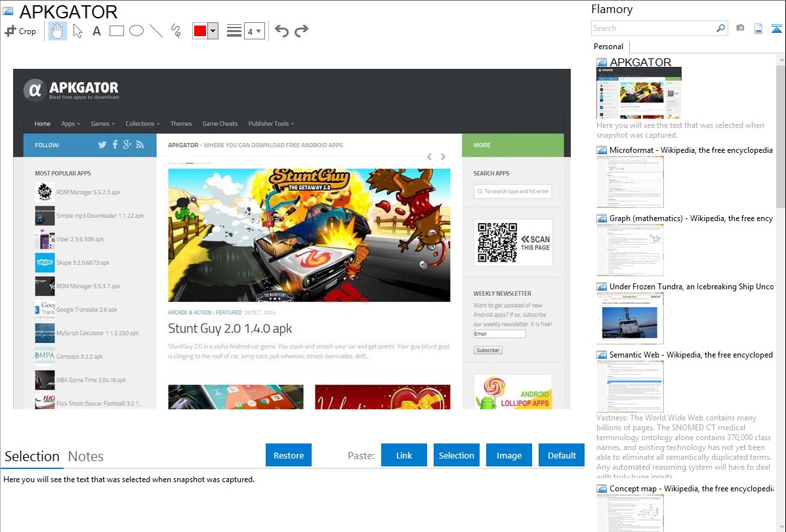This screenshot has width=786, height=532.
Task: Go to previous featured slide arrow
Action: coord(430,157)
